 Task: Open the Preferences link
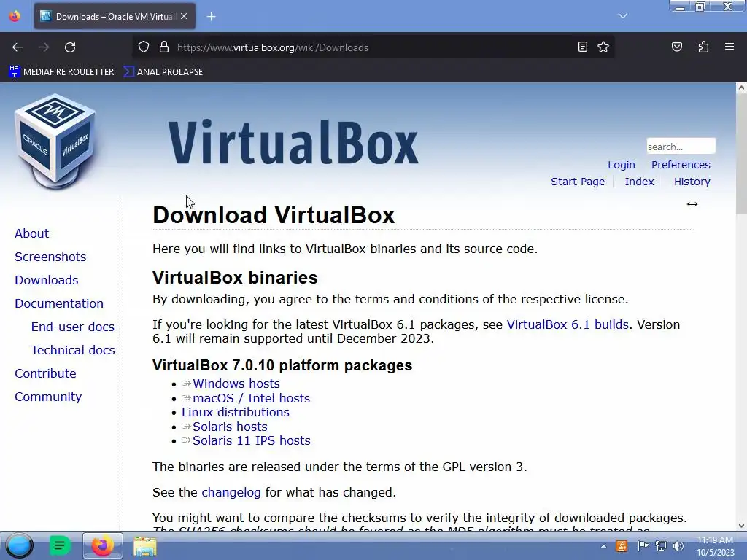[681, 165]
